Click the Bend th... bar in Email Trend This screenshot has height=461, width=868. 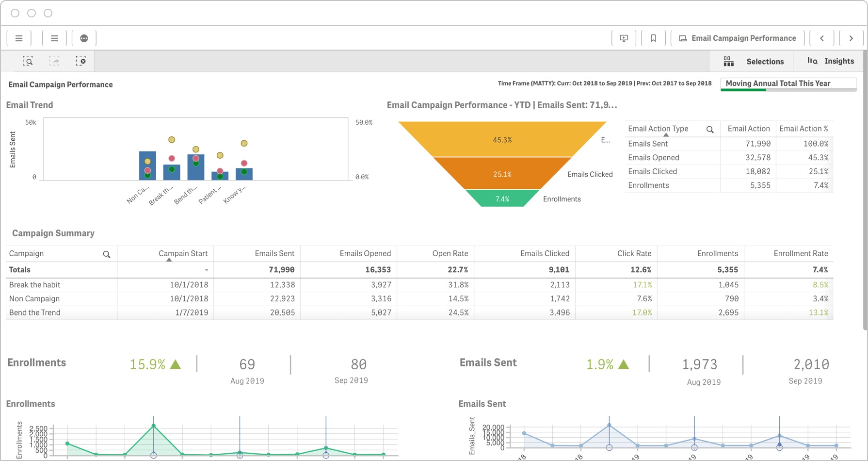click(x=196, y=167)
